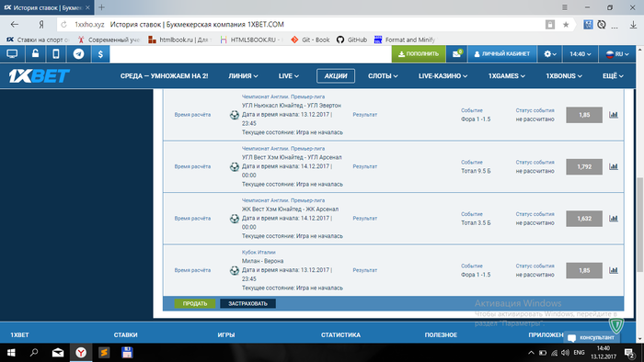Open the settings gear dropdown
644x362 pixels.
point(550,54)
